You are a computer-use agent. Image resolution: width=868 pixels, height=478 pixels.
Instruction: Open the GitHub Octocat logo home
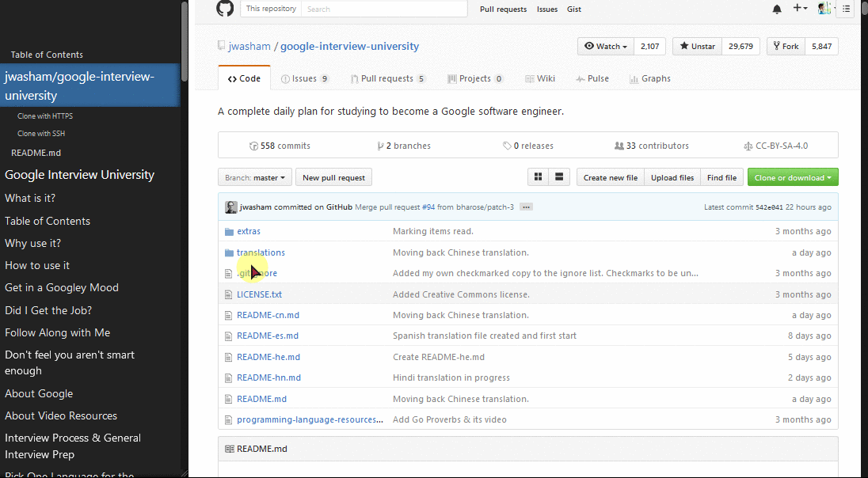[225, 8]
